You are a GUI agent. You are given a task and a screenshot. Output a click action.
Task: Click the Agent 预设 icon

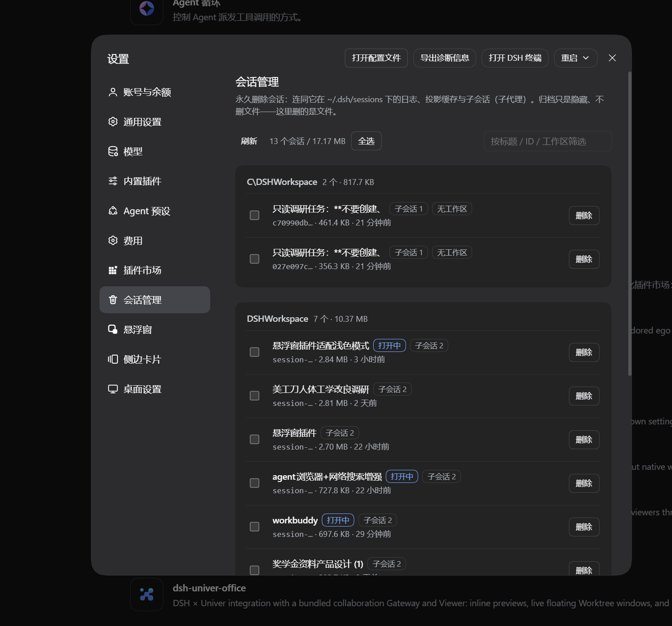click(113, 211)
